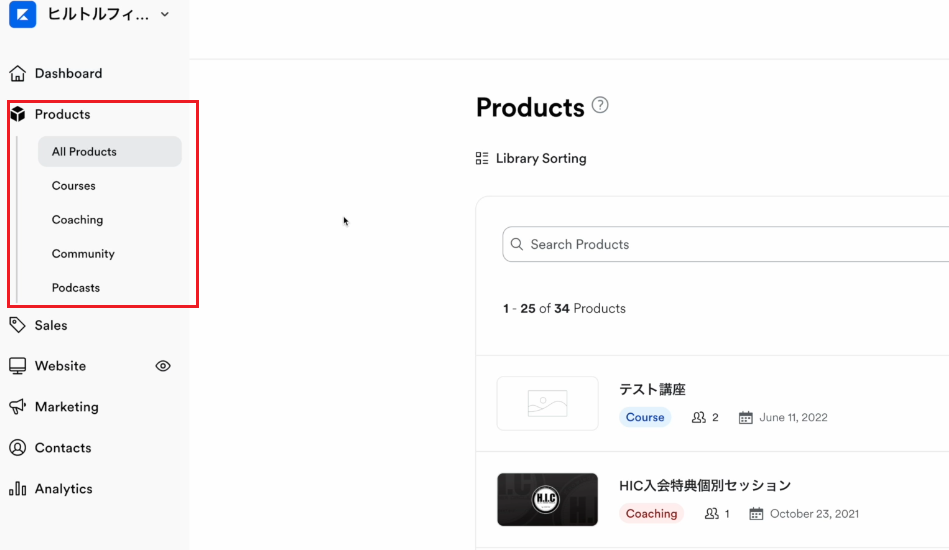Open the Coaching submenu item
Image resolution: width=949 pixels, height=550 pixels.
(x=77, y=220)
